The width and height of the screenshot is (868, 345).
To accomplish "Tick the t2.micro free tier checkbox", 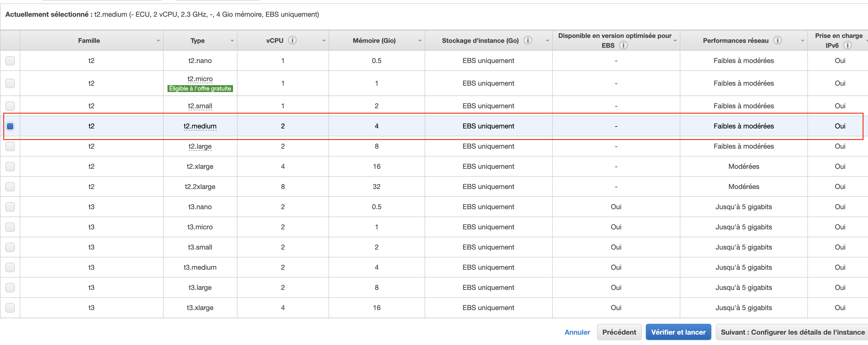I will [x=10, y=83].
